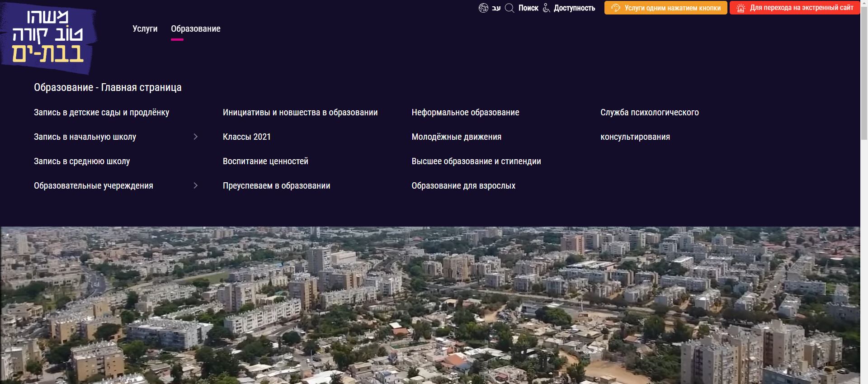The width and height of the screenshot is (868, 384).
Task: Click the page vertical scrollbar
Action: tap(864, 181)
